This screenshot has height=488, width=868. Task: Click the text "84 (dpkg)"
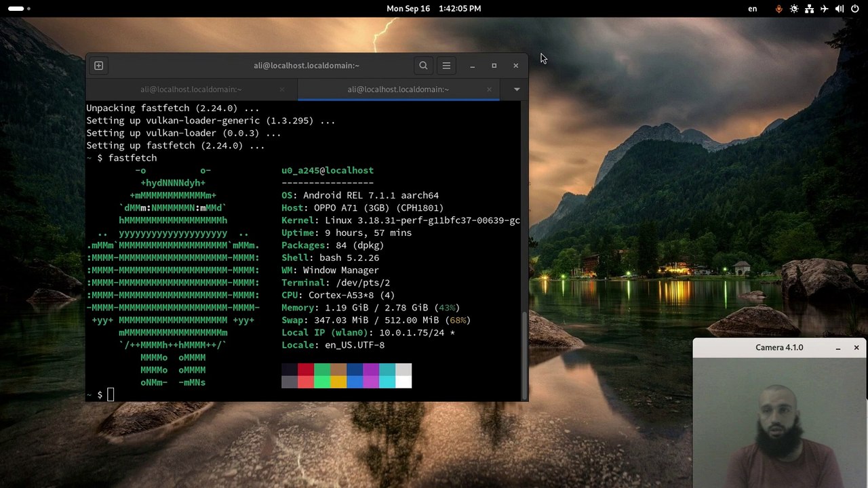360,245
